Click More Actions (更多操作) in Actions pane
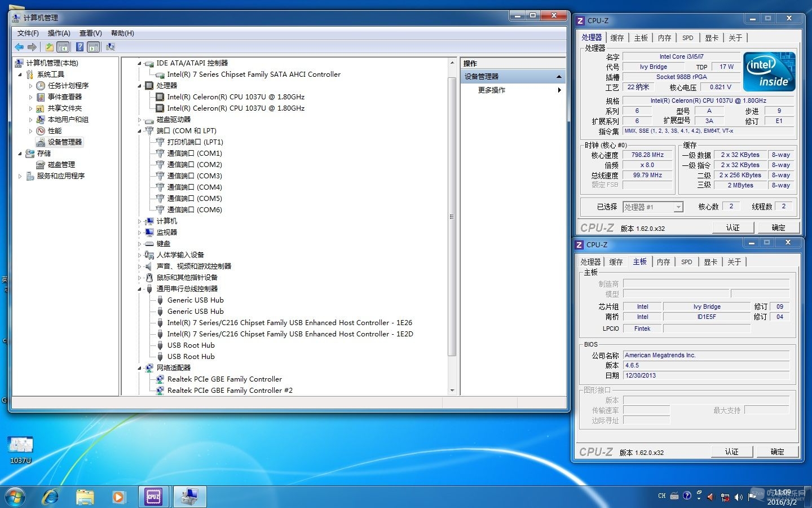Viewport: 812px width, 508px height. (492, 90)
